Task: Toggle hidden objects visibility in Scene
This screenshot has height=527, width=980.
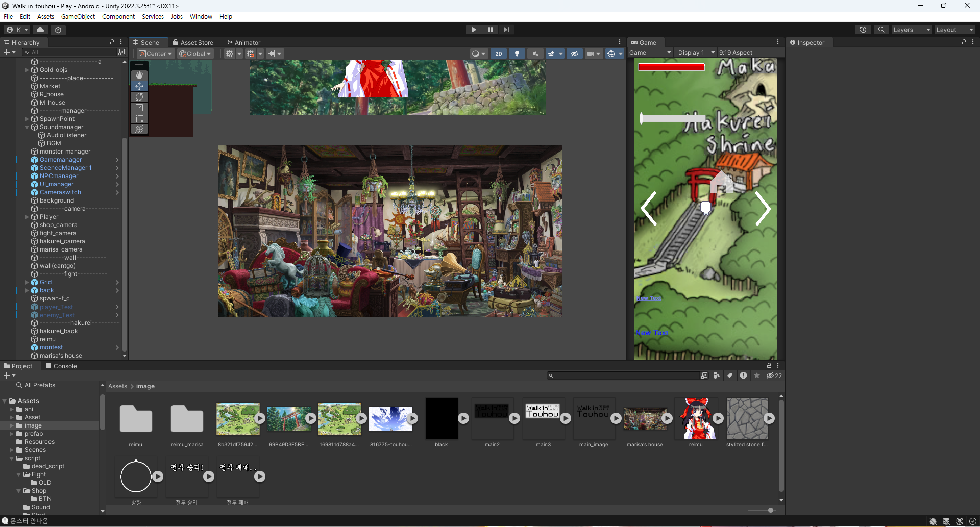Action: click(x=575, y=54)
